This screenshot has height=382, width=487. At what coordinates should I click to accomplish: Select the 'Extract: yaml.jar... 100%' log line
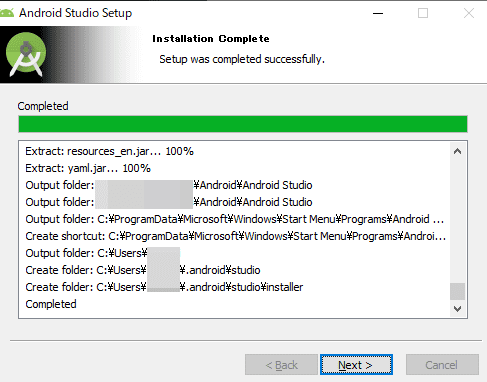88,168
